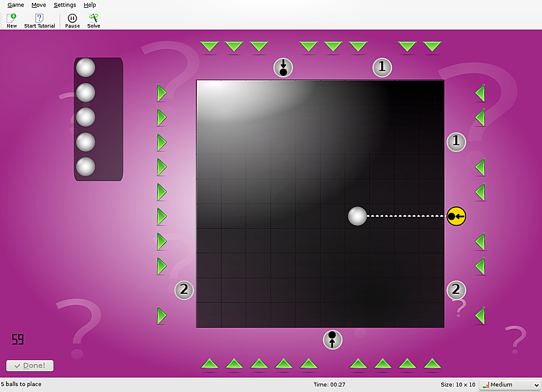Open the Settings menu
The image size is (542, 392).
(x=64, y=5)
